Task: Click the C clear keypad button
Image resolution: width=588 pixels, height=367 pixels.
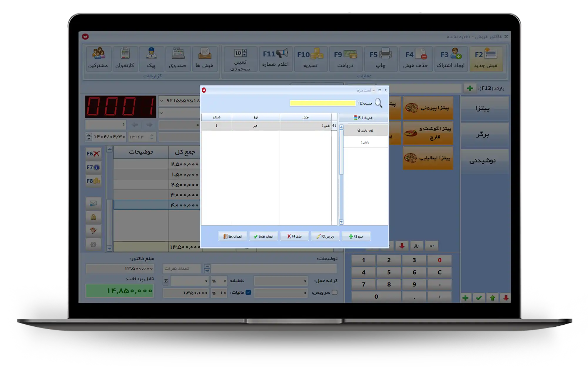Action: (440, 272)
